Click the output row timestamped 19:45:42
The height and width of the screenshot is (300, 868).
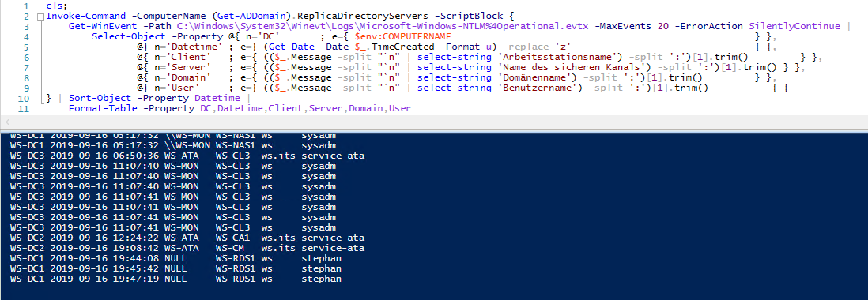tap(175, 268)
